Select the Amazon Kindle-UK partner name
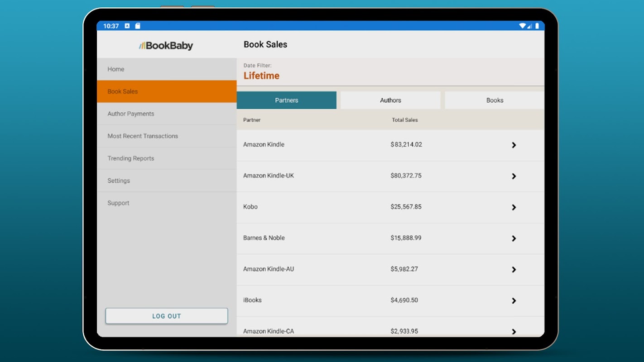This screenshot has height=362, width=644. click(x=269, y=176)
